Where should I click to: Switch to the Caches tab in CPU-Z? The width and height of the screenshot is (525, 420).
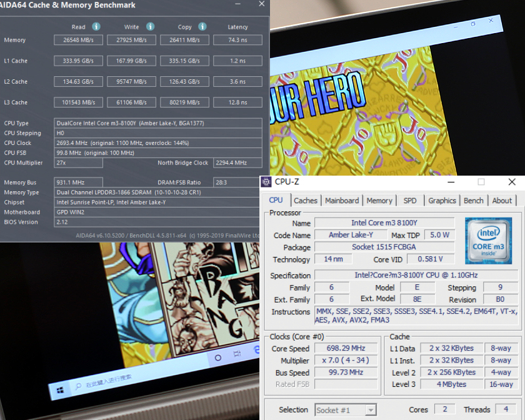click(306, 201)
